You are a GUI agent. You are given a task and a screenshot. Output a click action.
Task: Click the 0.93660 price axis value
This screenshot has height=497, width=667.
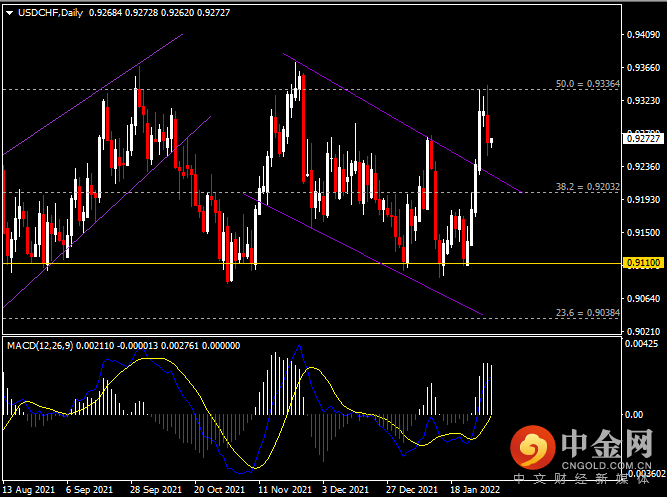[x=644, y=68]
